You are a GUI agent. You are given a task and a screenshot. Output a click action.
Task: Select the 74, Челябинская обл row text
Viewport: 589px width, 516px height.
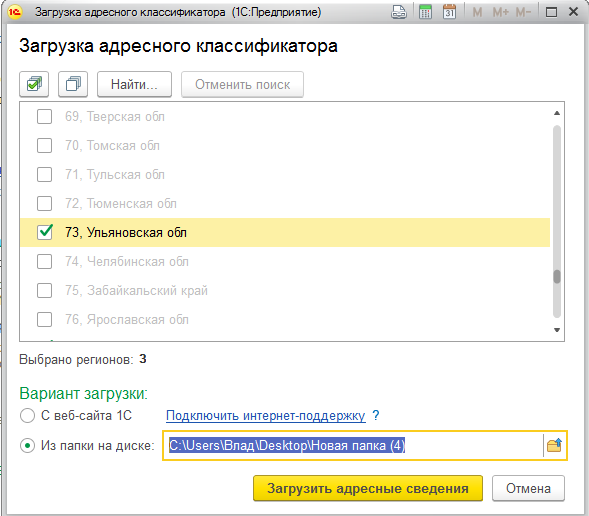pyautogui.click(x=127, y=261)
